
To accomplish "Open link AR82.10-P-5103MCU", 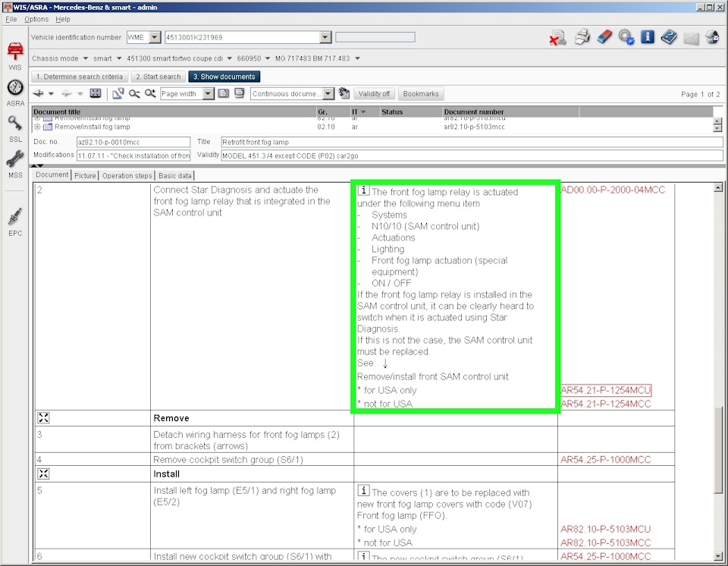I will tap(605, 529).
